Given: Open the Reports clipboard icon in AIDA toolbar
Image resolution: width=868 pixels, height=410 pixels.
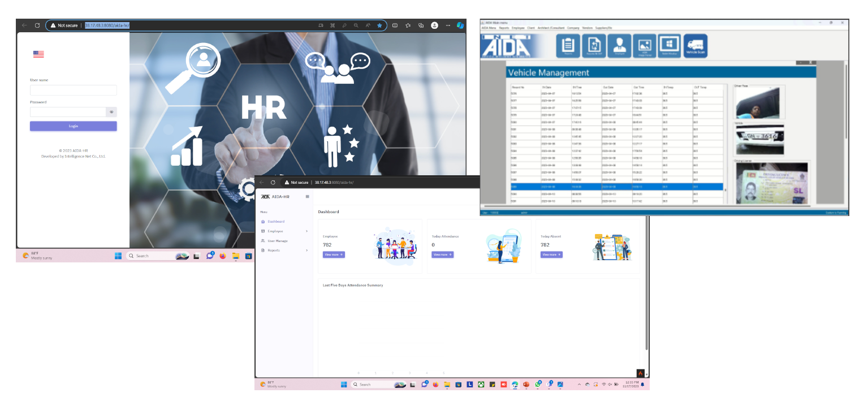Looking at the screenshot, I should (x=568, y=46).
